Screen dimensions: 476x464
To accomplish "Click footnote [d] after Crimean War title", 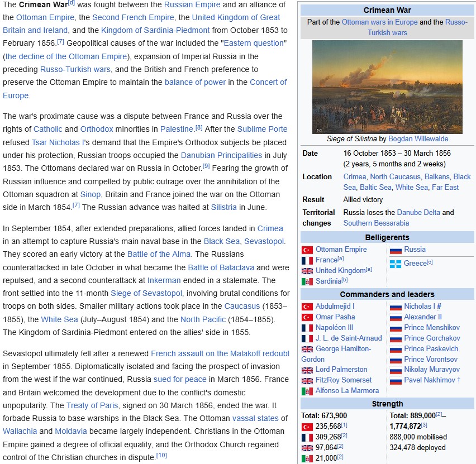I will pos(72,3).
